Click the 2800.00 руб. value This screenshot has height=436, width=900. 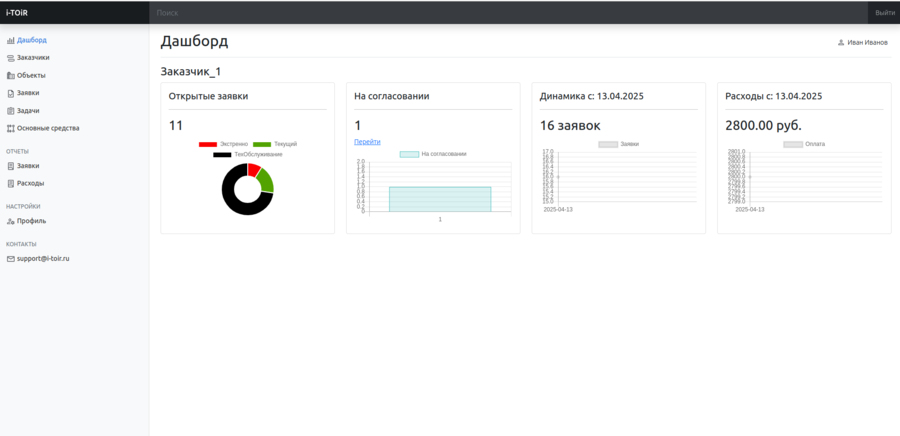coord(763,126)
